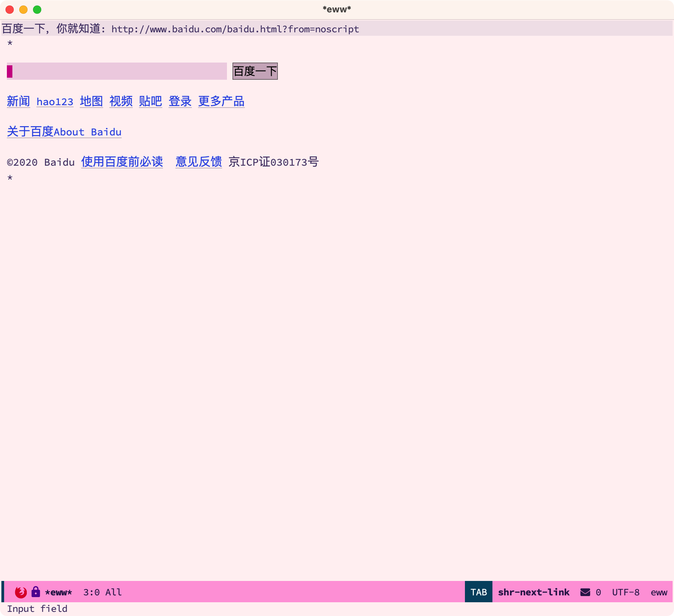The image size is (674, 616).
Task: Open the 更多产品 more products link
Action: click(221, 101)
